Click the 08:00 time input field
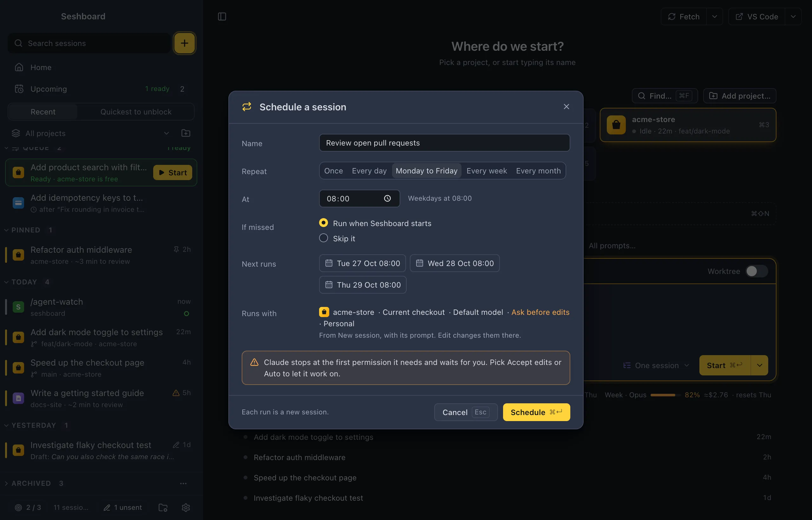This screenshot has width=812, height=520. point(359,198)
